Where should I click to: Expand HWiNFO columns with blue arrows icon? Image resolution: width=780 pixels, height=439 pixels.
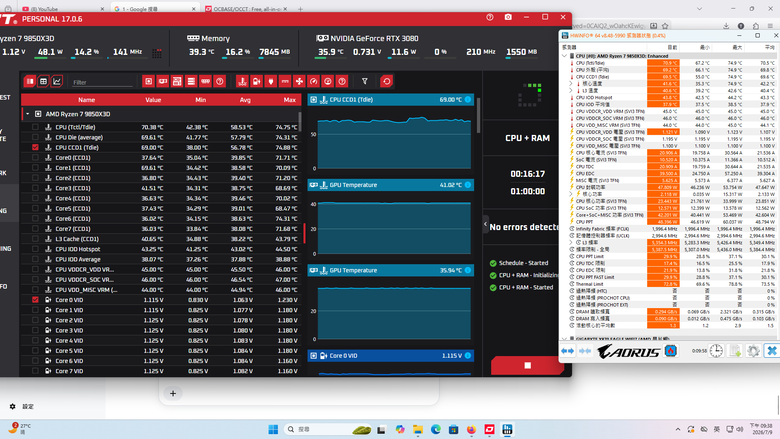pos(567,351)
